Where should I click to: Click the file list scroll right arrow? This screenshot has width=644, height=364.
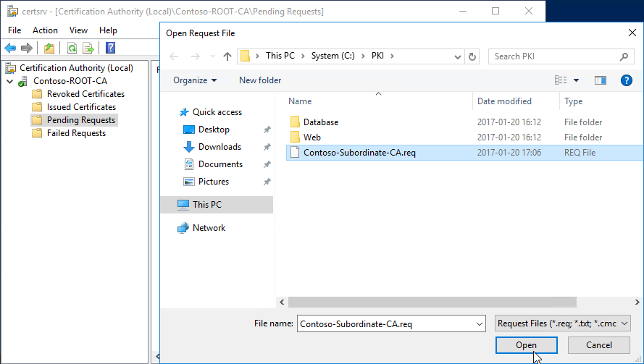[x=637, y=302]
